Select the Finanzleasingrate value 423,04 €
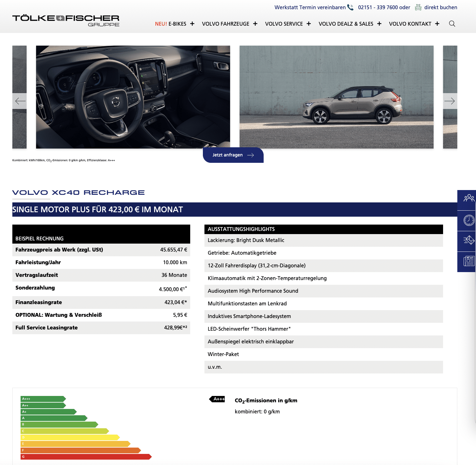The image size is (476, 465). point(176,302)
